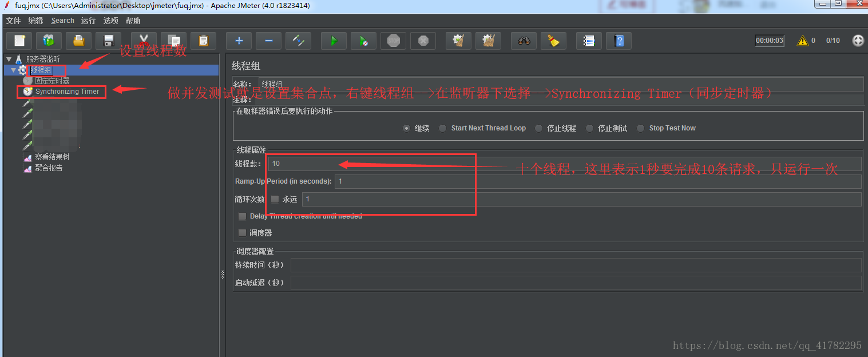
Task: Shut down test threads gracefully
Action: (x=423, y=41)
